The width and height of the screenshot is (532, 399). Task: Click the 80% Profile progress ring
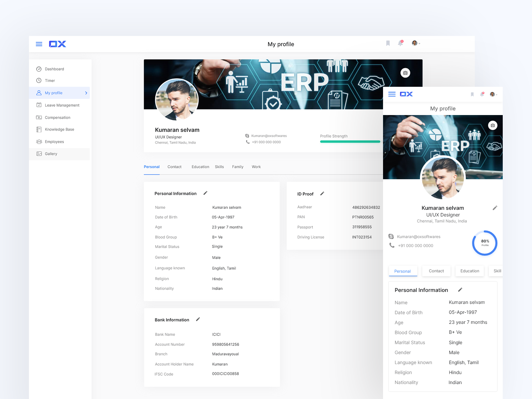pyautogui.click(x=485, y=243)
